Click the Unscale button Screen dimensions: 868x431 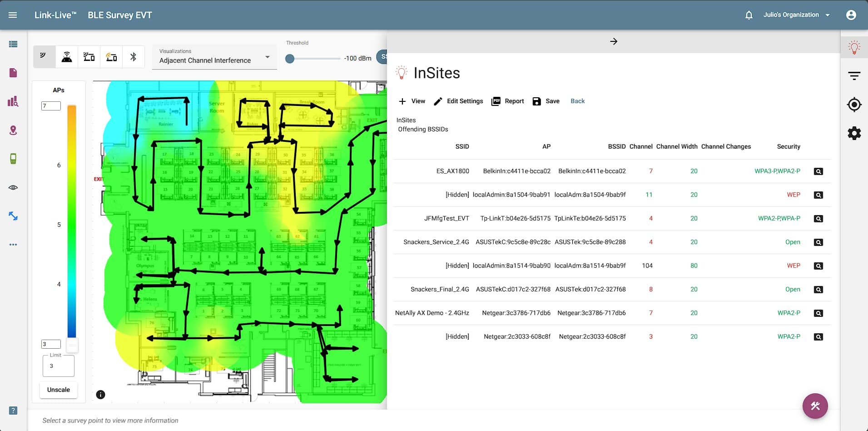pyautogui.click(x=58, y=390)
